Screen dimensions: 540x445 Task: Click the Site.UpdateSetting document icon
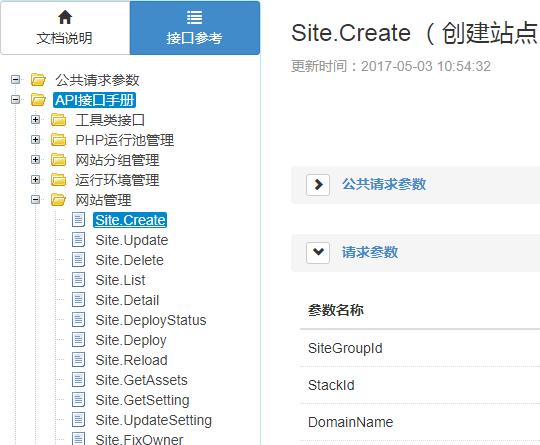[x=78, y=419]
